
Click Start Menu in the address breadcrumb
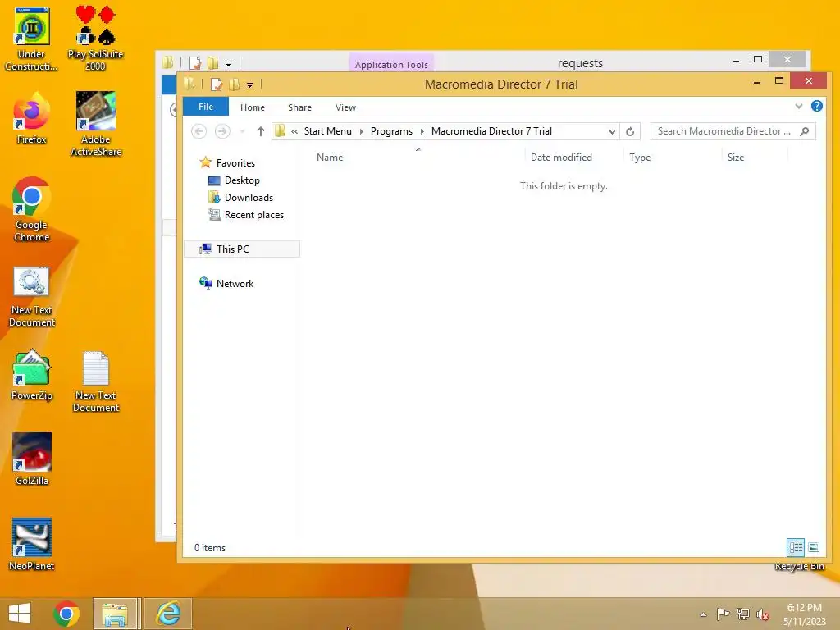[328, 131]
